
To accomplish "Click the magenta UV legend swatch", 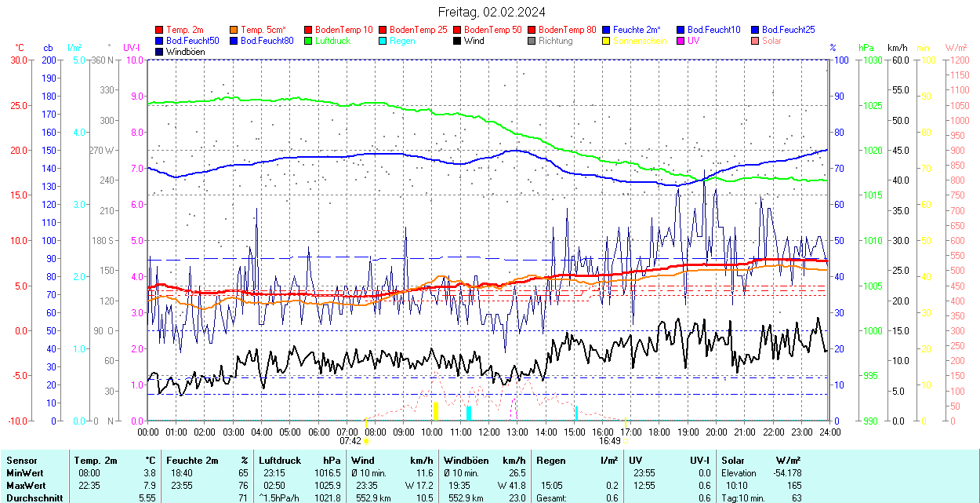I will (x=681, y=41).
